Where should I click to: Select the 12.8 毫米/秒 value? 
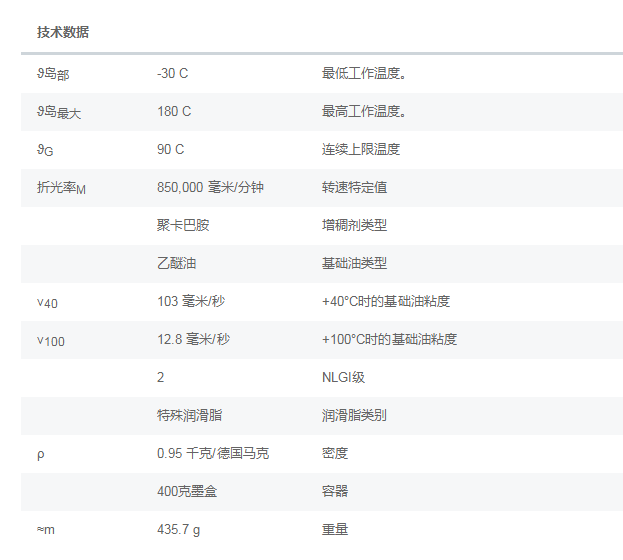tap(193, 339)
